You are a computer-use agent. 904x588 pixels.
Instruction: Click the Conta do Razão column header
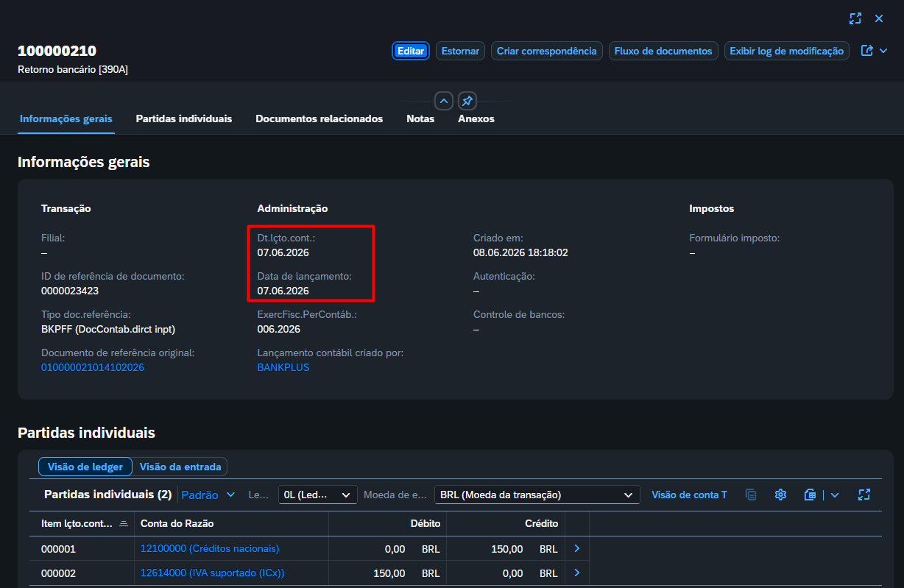click(x=231, y=523)
